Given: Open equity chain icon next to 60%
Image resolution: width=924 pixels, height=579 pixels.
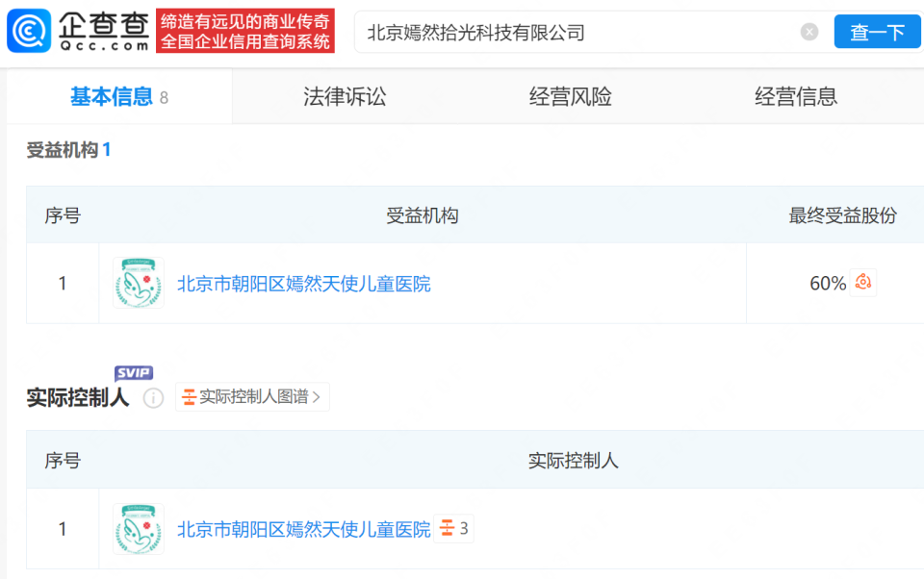Looking at the screenshot, I should (x=863, y=282).
